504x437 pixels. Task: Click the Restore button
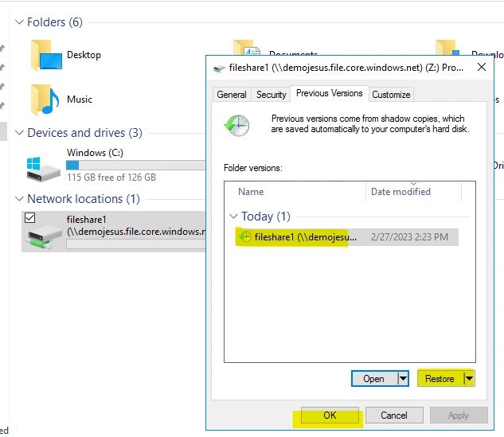coord(440,379)
